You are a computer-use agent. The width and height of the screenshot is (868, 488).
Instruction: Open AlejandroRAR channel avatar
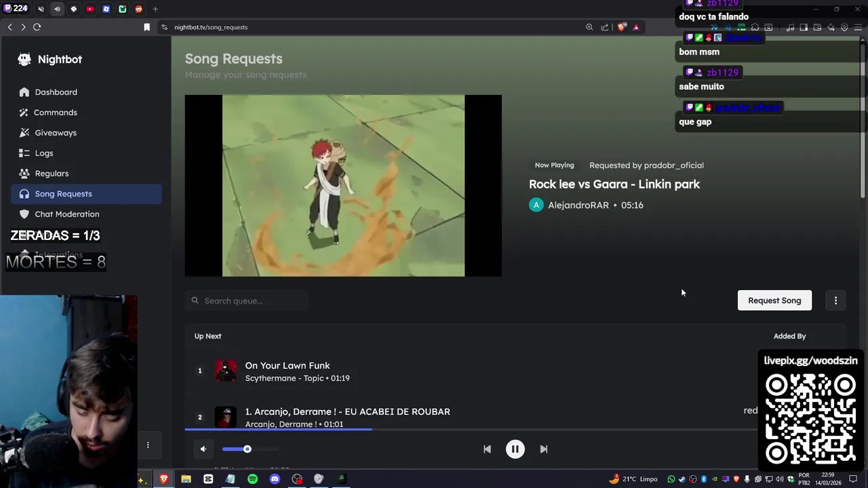pyautogui.click(x=536, y=205)
